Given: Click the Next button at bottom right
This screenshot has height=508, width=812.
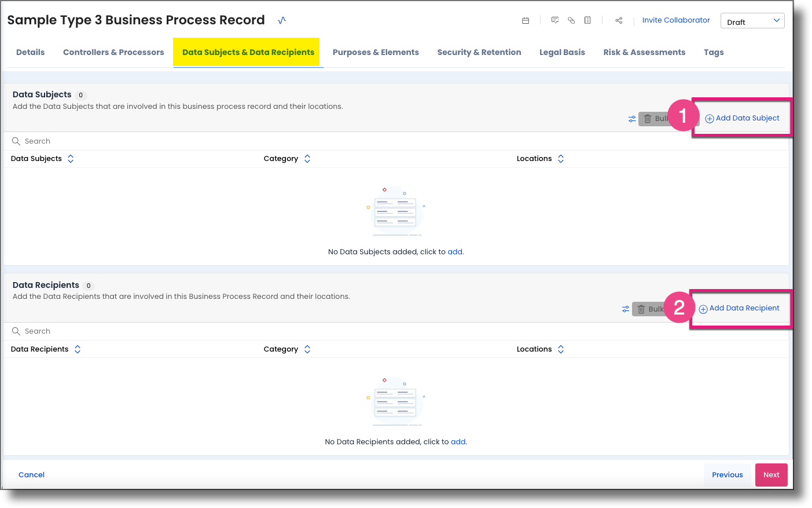Looking at the screenshot, I should (x=771, y=474).
